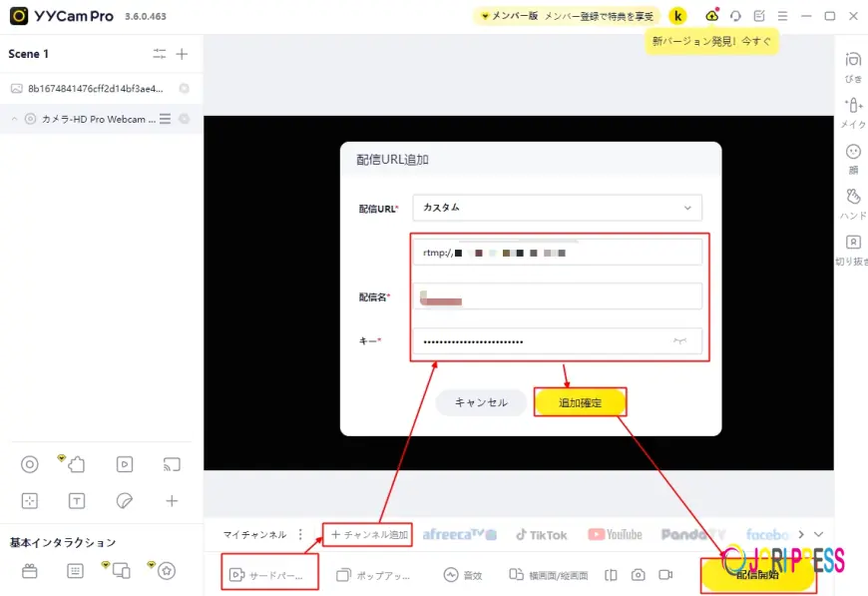Click the 配信名 input field
Screen dimensions: 868x596
click(x=557, y=297)
